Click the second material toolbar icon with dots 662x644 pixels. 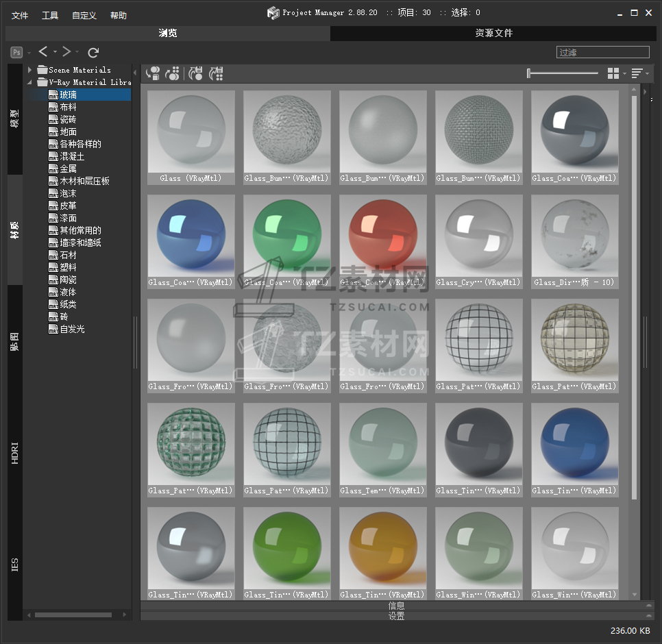[x=173, y=73]
